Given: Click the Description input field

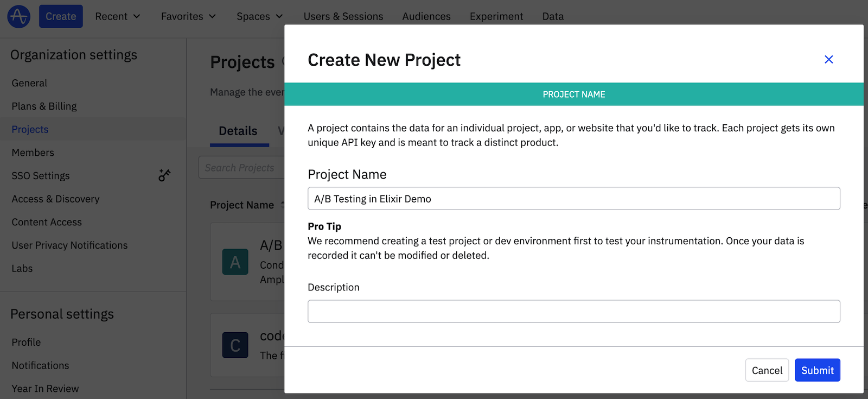Looking at the screenshot, I should coord(573,312).
